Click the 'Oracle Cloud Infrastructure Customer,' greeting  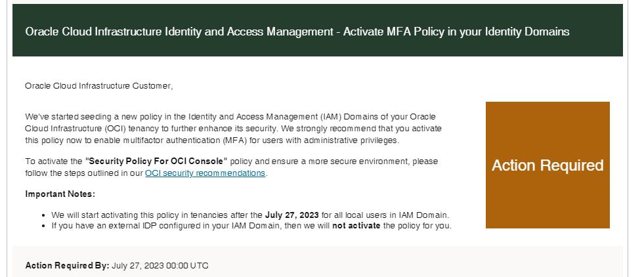(x=98, y=86)
